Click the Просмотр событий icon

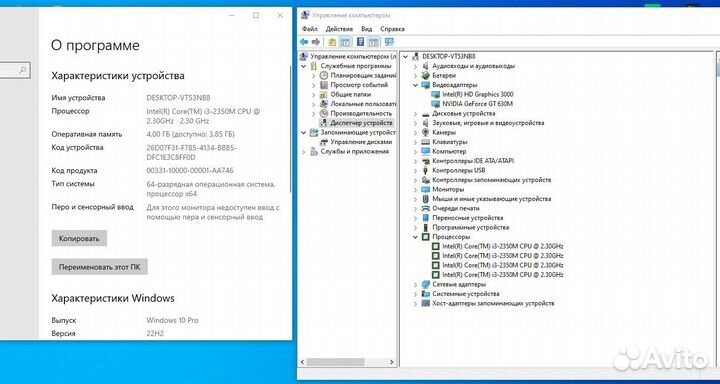click(324, 85)
